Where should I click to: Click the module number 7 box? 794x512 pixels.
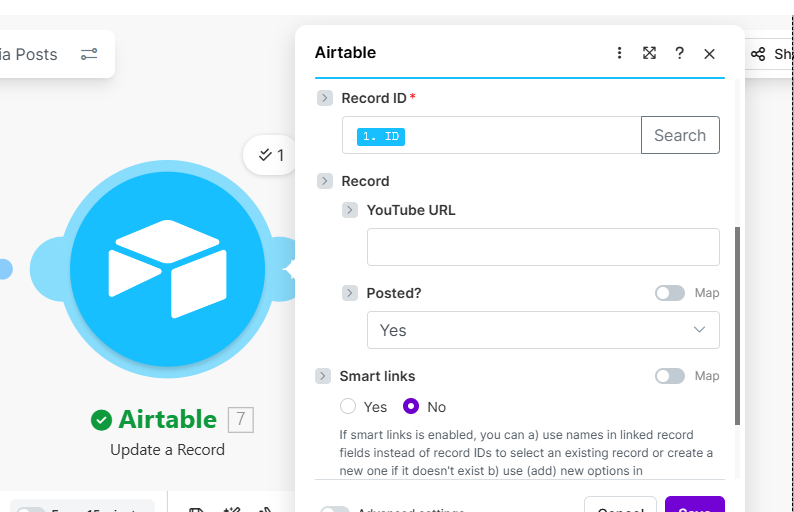coord(241,419)
